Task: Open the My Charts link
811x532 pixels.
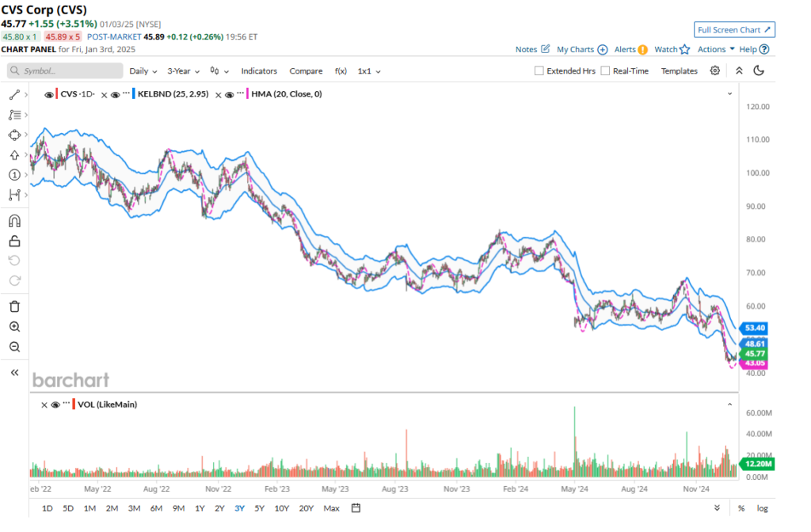Action: coord(581,49)
